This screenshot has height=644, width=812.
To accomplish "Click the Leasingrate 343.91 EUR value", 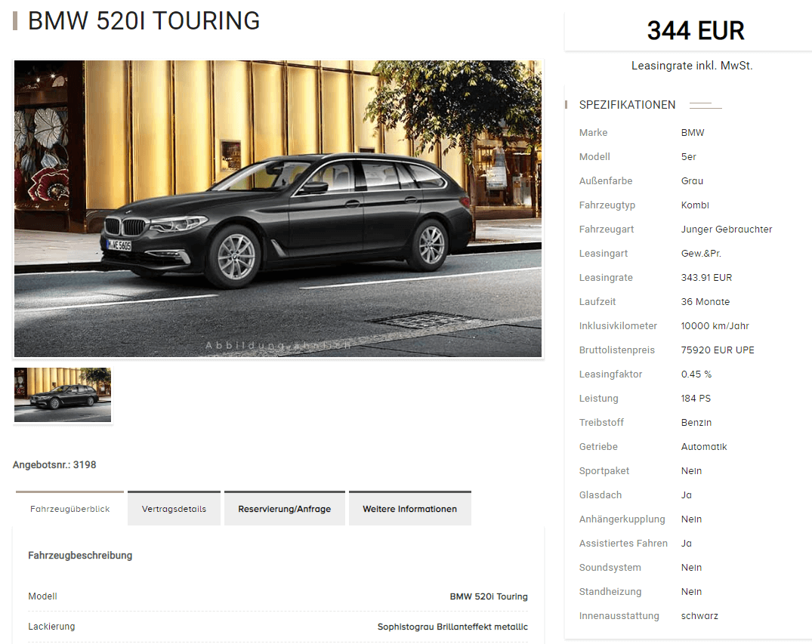I will tap(706, 278).
